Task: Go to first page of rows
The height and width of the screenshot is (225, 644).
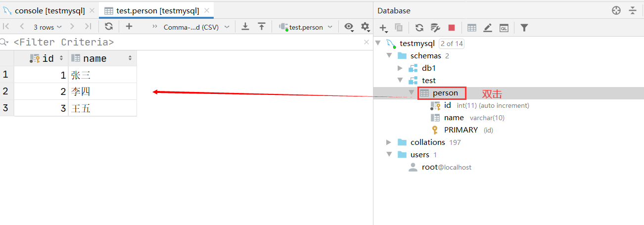Action: 6,27
